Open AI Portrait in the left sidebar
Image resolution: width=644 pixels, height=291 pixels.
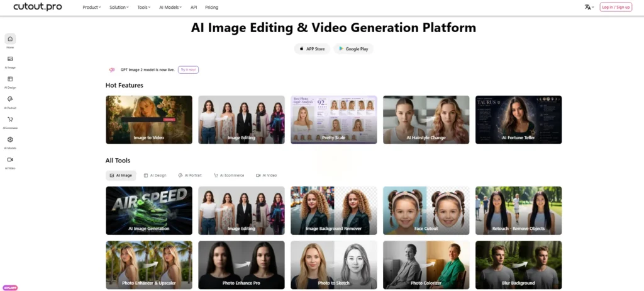(10, 101)
